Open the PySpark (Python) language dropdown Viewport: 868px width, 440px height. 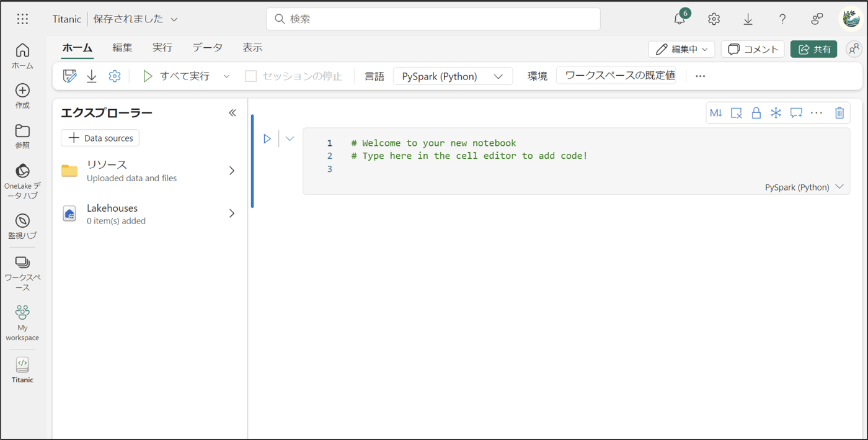[x=453, y=76]
